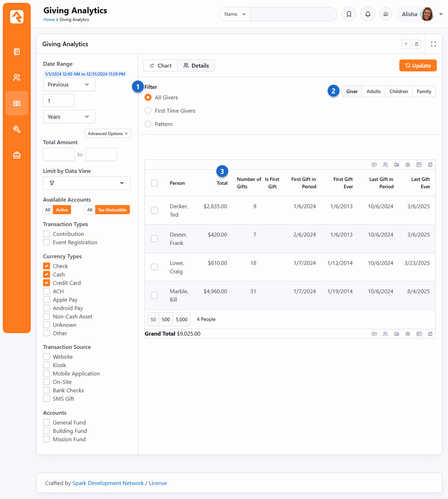The height and width of the screenshot is (499, 448).
Task: Select Decker, Ted row checkbox
Action: coord(154,210)
